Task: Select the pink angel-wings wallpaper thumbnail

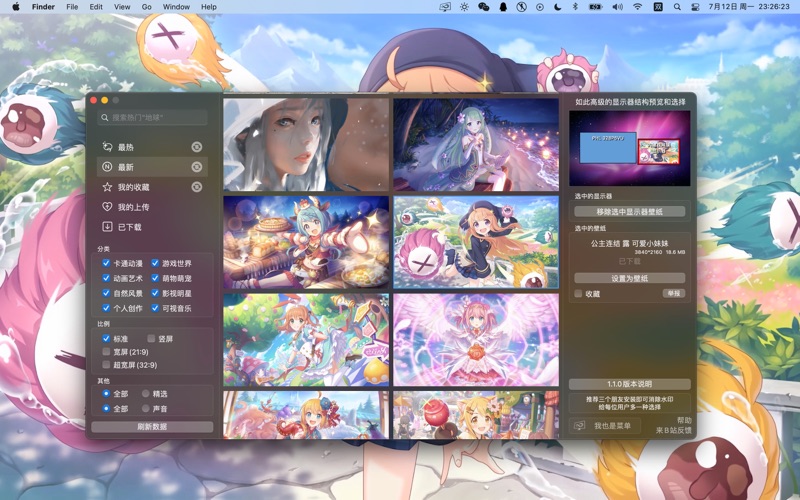Action: pos(476,339)
